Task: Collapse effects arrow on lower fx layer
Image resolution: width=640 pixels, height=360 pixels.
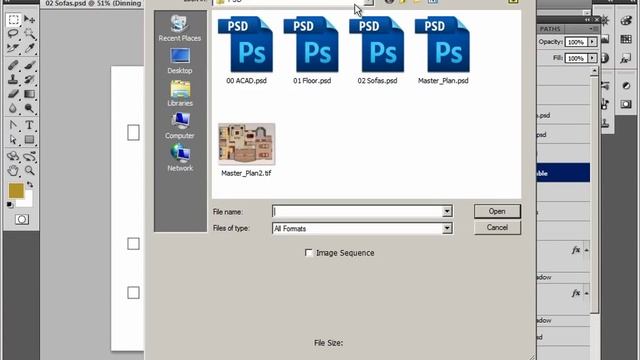Action: tap(587, 293)
